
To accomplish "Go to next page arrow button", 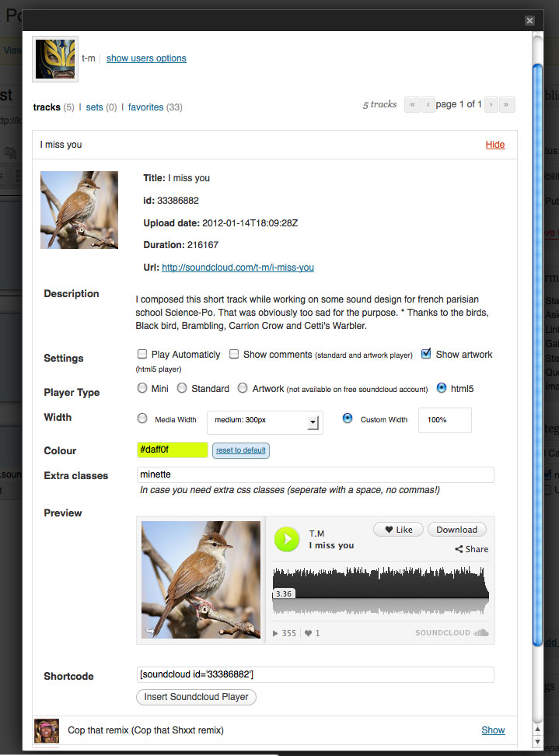I will coord(491,104).
